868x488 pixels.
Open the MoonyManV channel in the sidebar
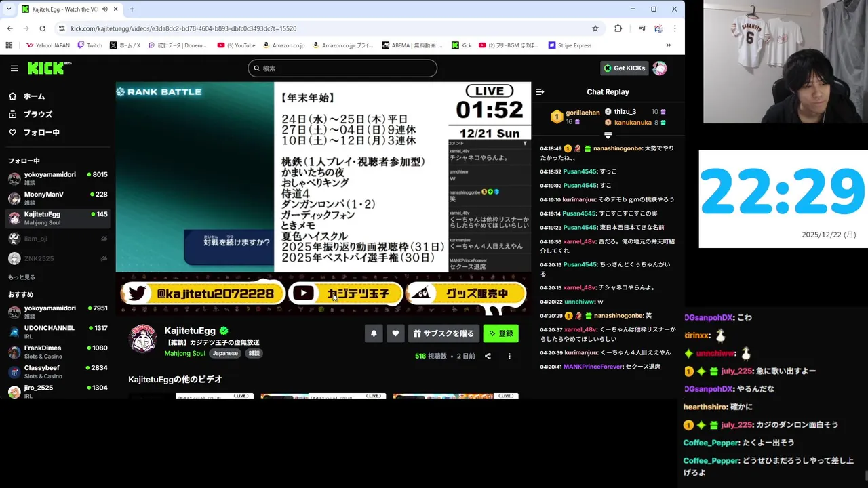58,199
